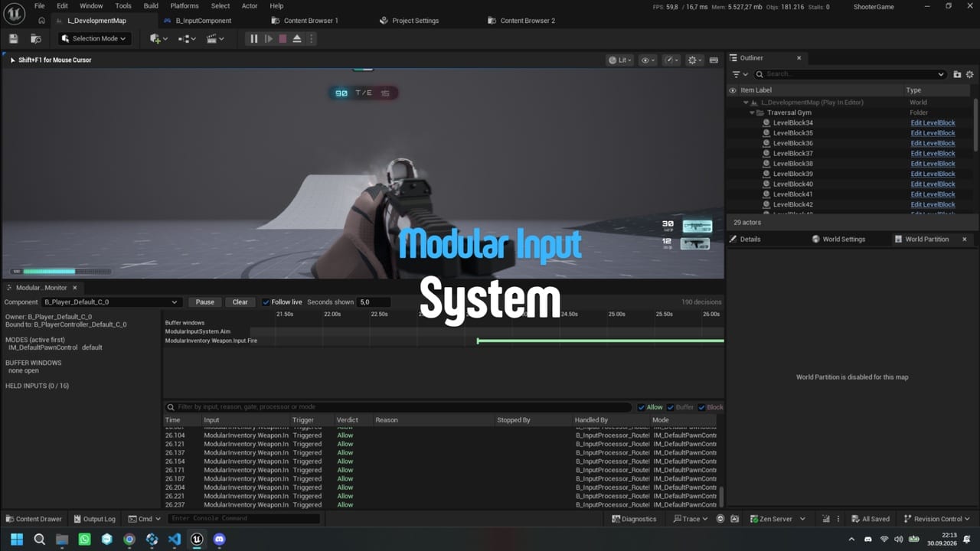Image resolution: width=980 pixels, height=551 pixels.
Task: Open the Output Log
Action: (x=93, y=519)
